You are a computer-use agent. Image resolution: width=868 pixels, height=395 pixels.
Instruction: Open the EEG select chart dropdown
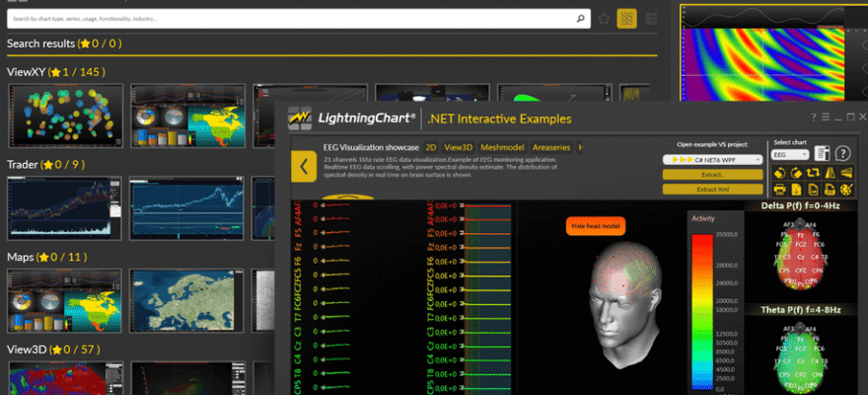click(790, 155)
